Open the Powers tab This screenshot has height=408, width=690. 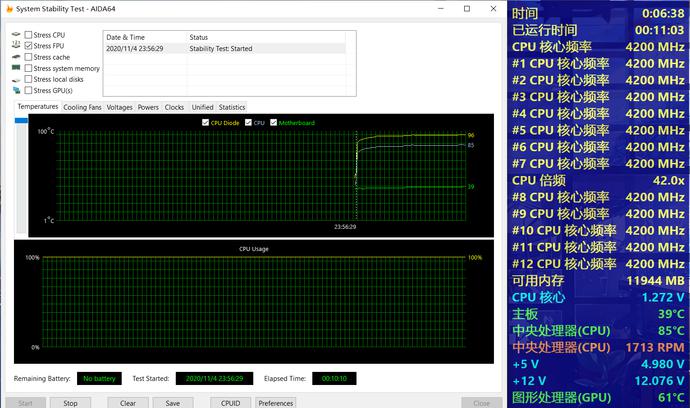(148, 107)
